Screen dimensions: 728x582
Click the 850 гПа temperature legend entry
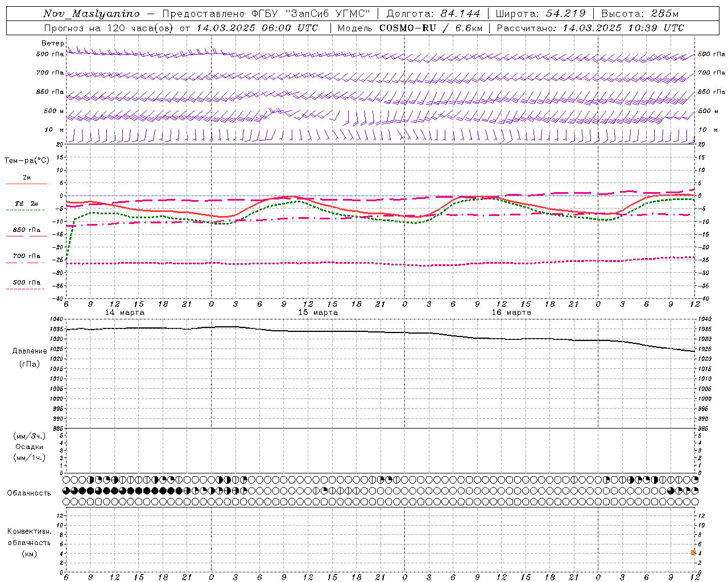coord(27,230)
